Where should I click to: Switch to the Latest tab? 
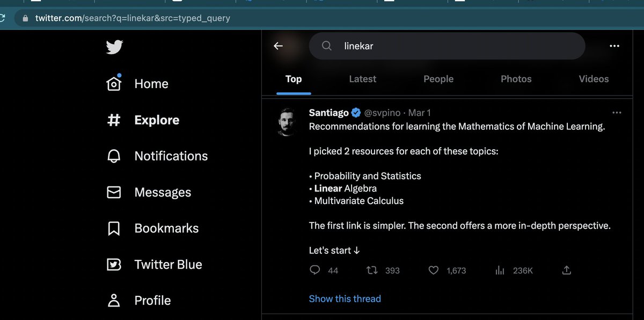(x=362, y=78)
